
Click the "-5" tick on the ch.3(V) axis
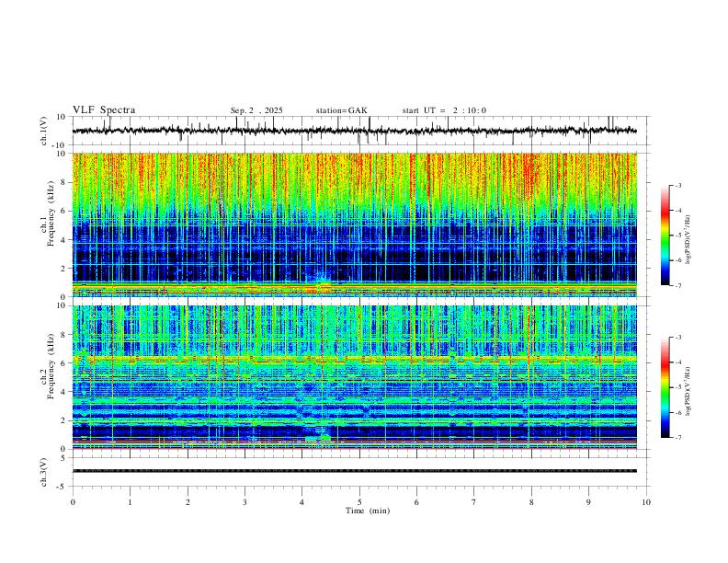pos(63,487)
